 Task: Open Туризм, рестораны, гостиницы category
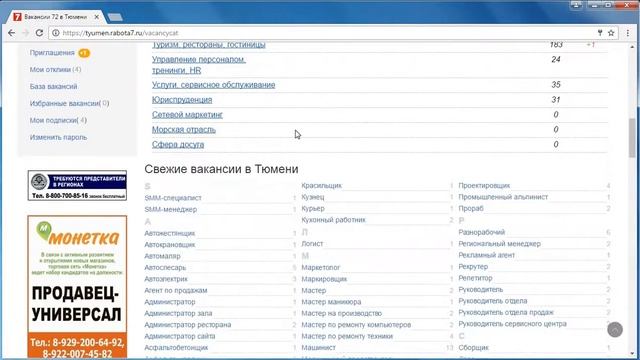(209, 45)
